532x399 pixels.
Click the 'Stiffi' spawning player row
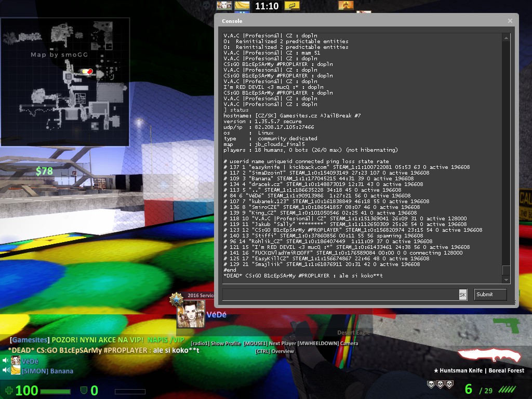pyautogui.click(x=323, y=236)
